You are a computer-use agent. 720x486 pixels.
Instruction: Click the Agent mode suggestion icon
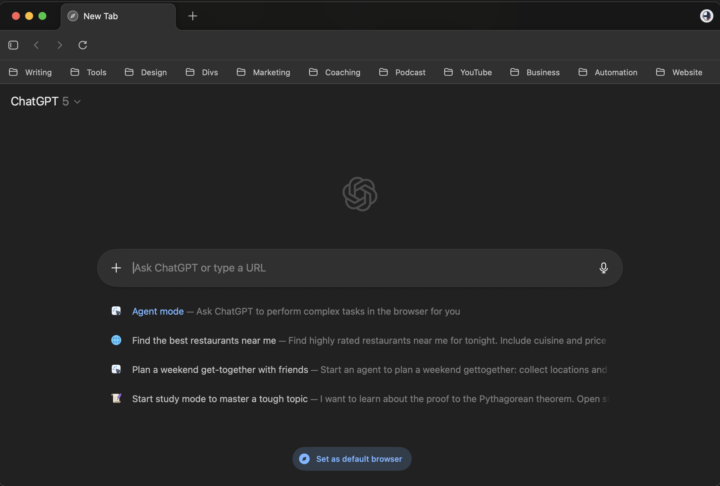[116, 311]
